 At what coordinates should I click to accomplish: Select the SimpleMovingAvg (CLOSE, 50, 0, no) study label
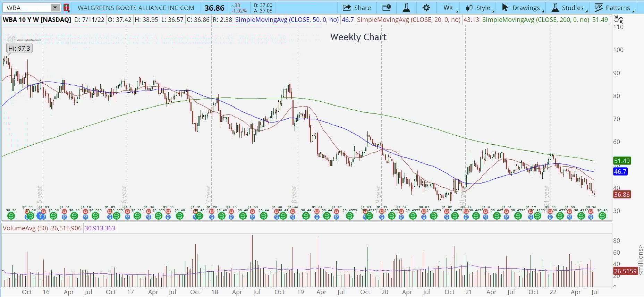coord(287,19)
